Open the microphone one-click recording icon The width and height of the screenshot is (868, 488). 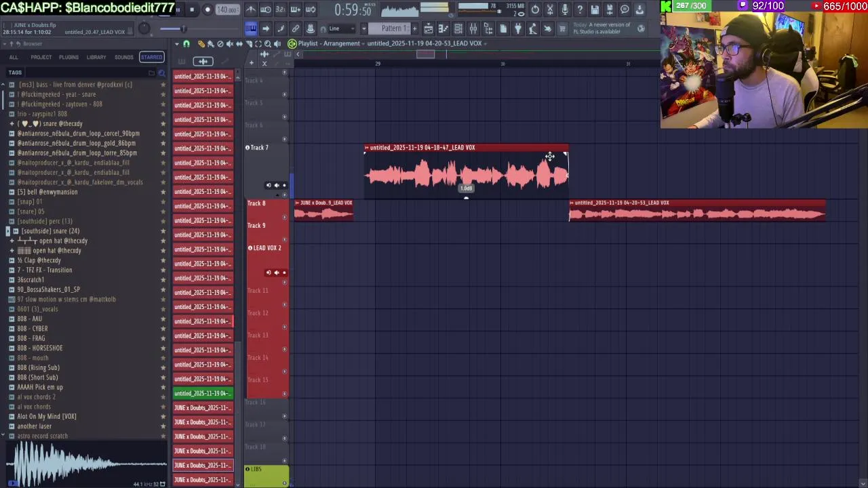[564, 9]
